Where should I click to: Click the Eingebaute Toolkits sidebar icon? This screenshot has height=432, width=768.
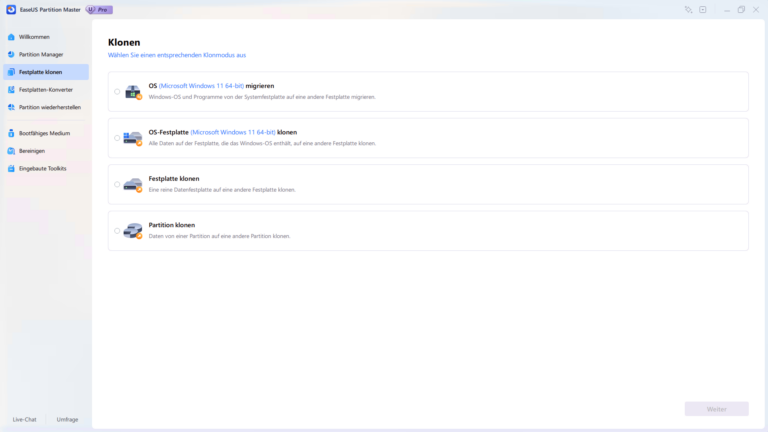point(11,168)
